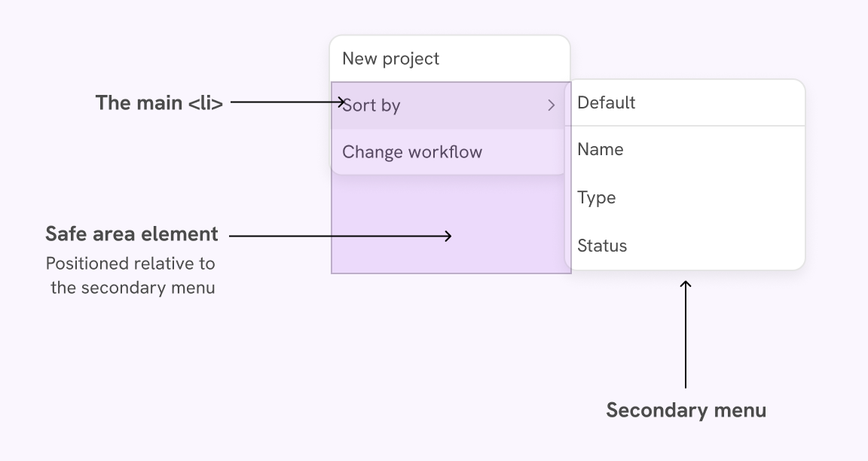Open the Sort by submenu item
The height and width of the screenshot is (461, 868).
click(x=371, y=105)
